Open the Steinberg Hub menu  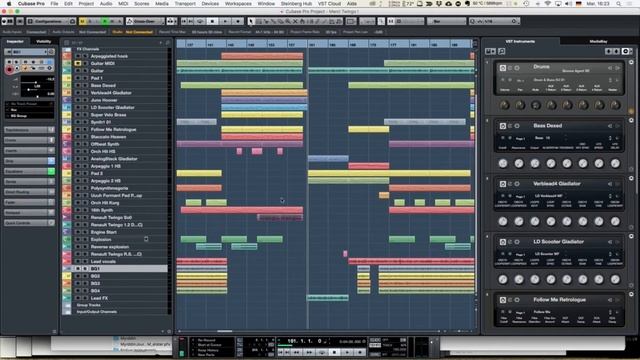click(296, 4)
